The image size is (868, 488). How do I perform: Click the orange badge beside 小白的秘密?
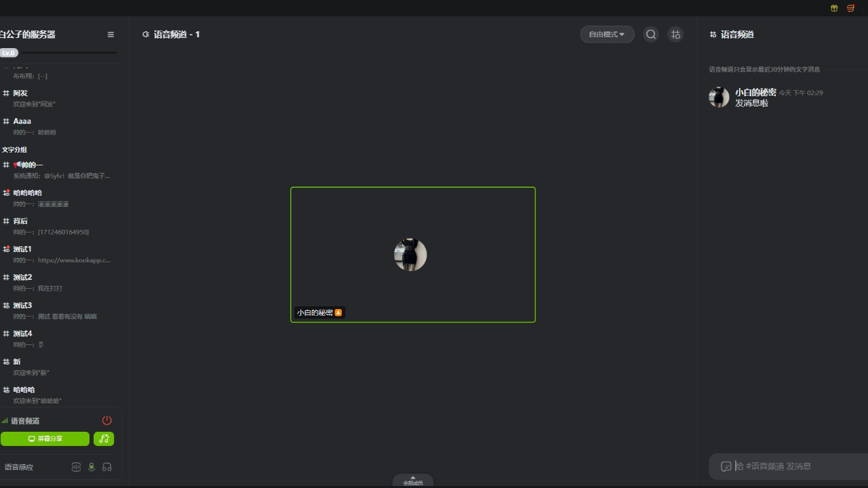pyautogui.click(x=338, y=312)
